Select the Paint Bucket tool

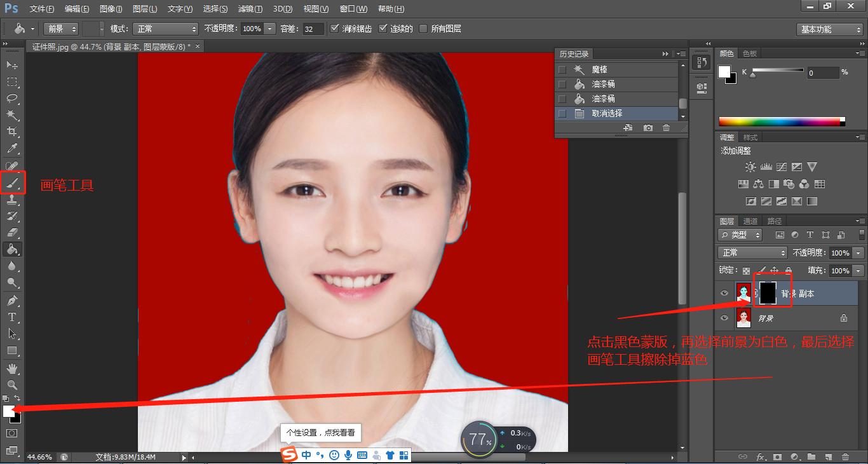click(x=13, y=249)
